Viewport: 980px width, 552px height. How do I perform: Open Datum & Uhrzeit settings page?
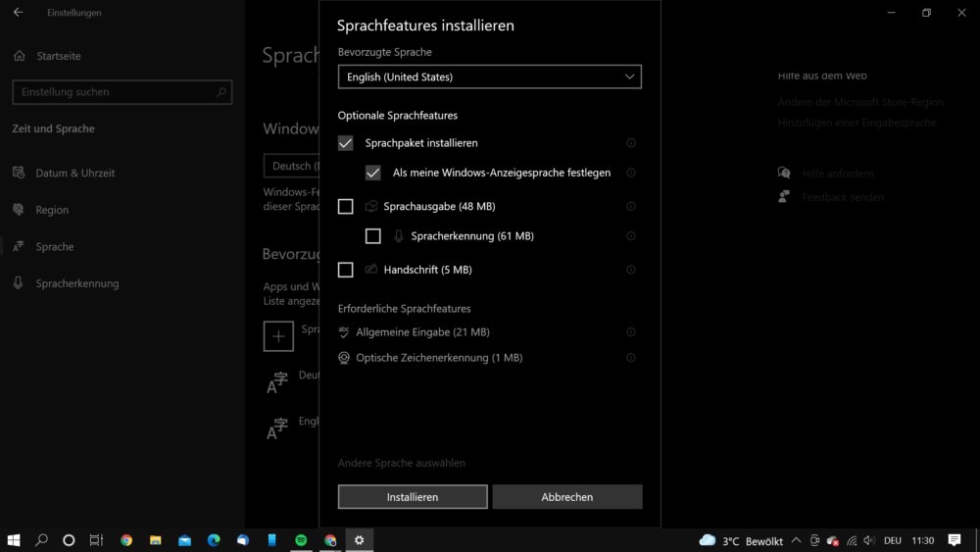pos(75,174)
